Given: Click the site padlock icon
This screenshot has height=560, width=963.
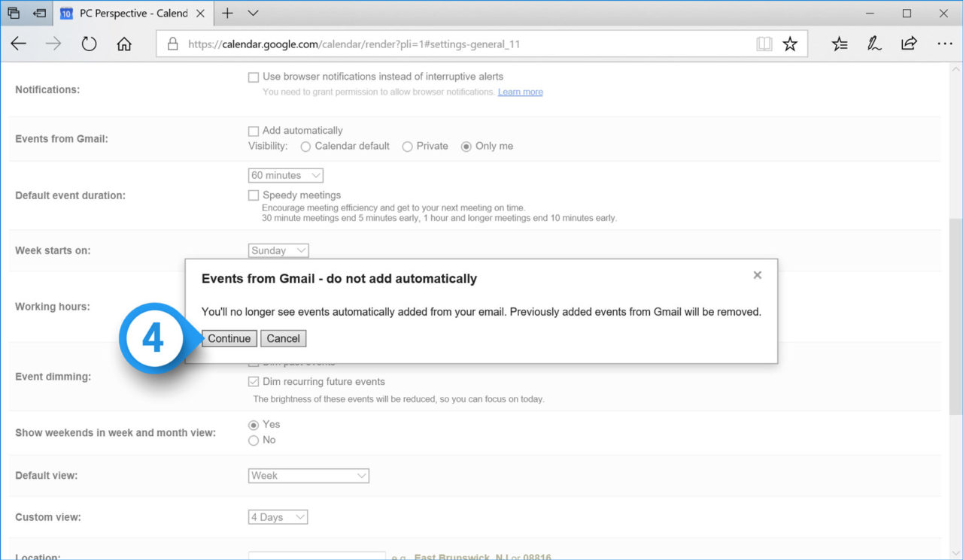Looking at the screenshot, I should pyautogui.click(x=173, y=44).
